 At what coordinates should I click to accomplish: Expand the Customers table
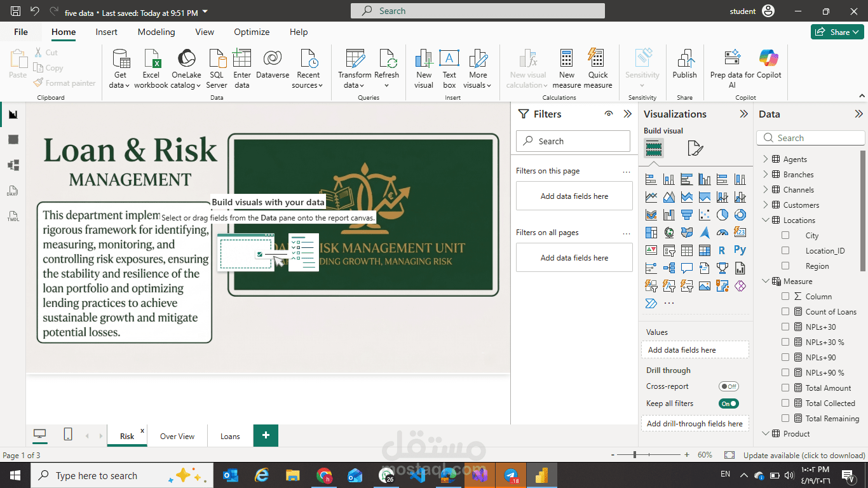(x=766, y=205)
